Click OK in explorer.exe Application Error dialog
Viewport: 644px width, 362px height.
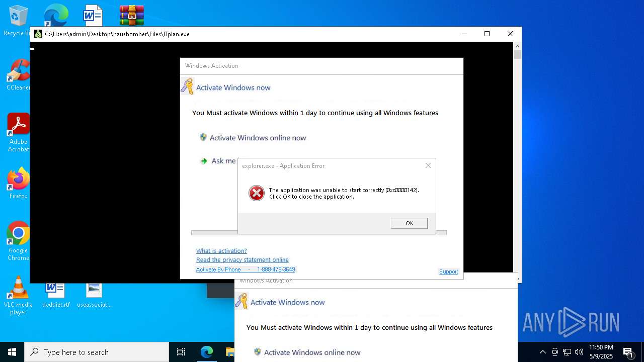point(409,223)
